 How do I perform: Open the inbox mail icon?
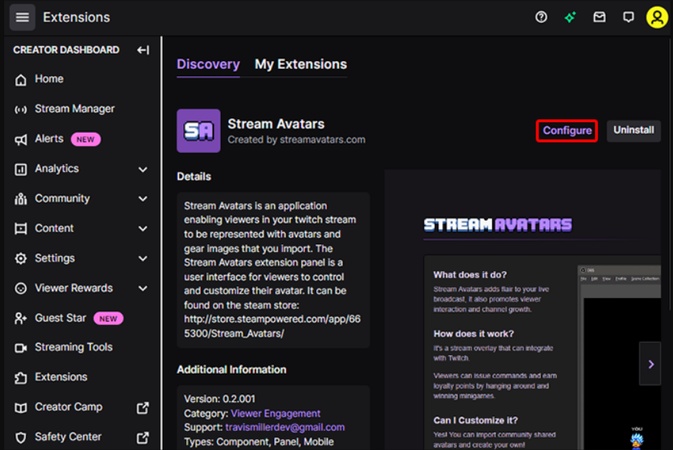pos(599,17)
